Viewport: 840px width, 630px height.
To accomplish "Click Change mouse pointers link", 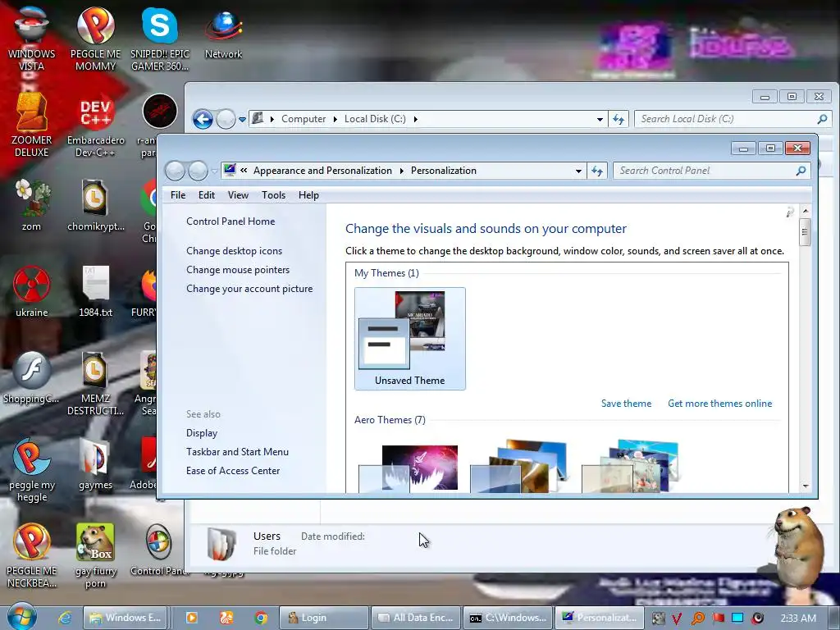I will click(x=238, y=269).
